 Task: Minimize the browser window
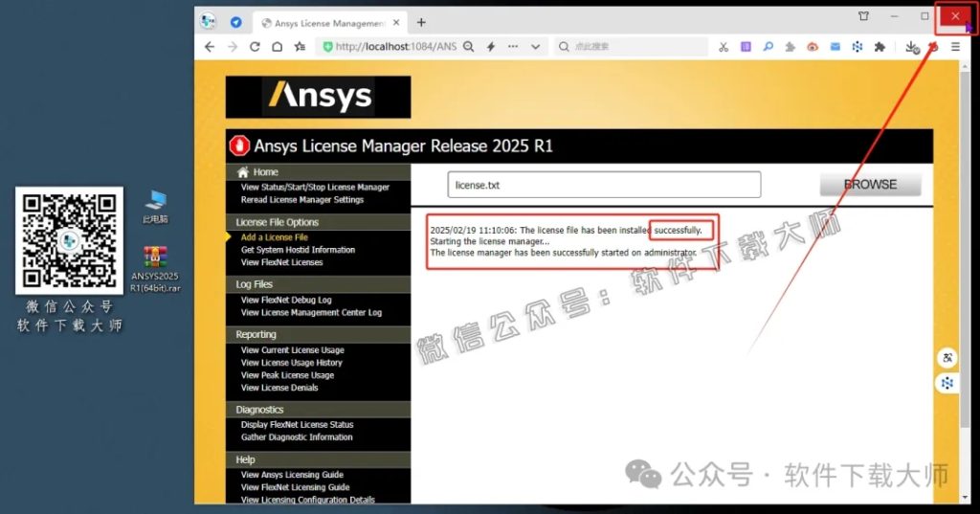coord(895,16)
